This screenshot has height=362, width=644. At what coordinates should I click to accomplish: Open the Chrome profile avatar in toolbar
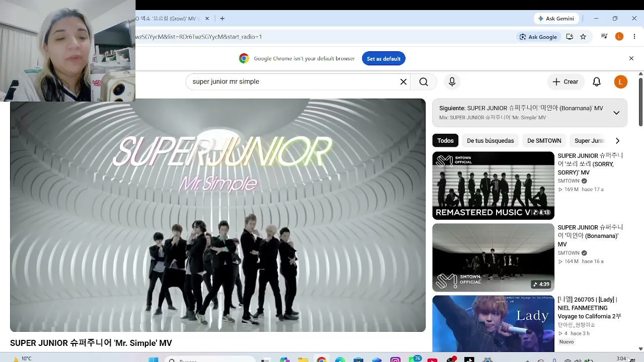click(x=619, y=37)
